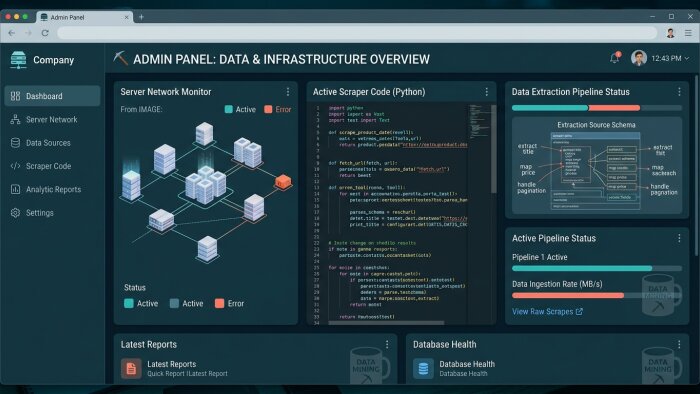Click the Company server logo

(18, 60)
